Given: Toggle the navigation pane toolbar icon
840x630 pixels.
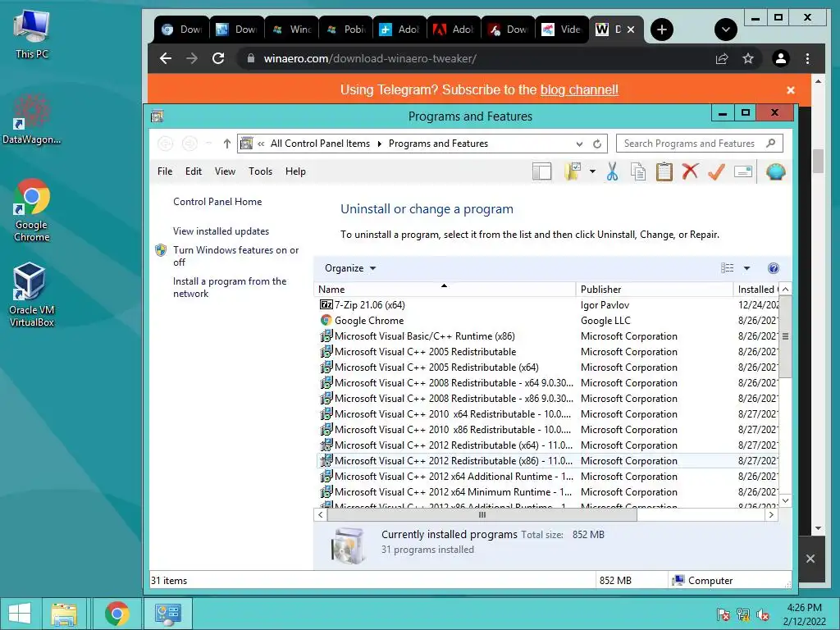Looking at the screenshot, I should tap(541, 171).
